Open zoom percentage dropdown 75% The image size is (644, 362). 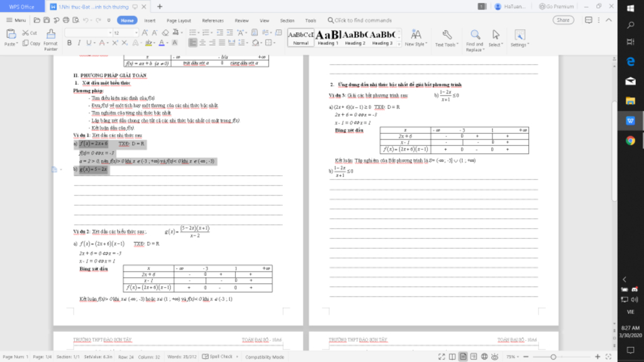tap(512, 357)
